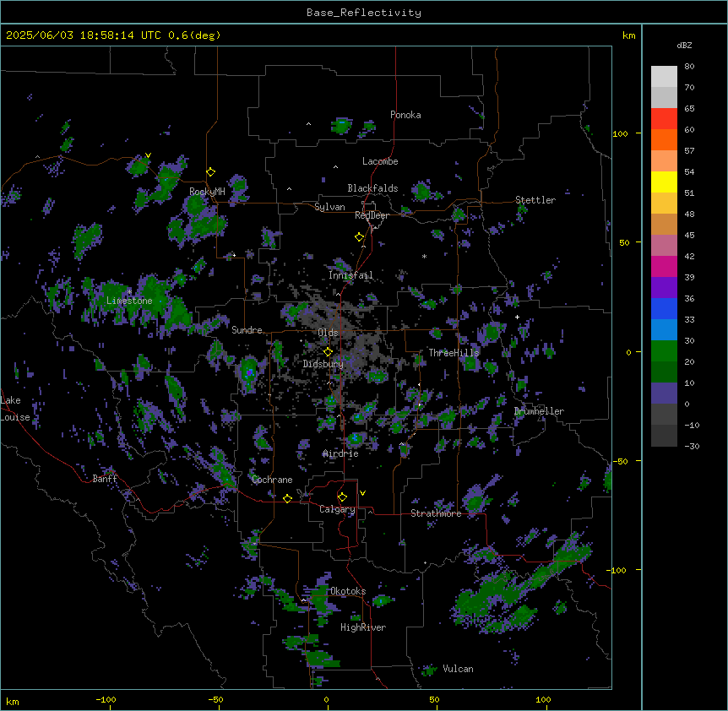Click the Didsbury label

(323, 364)
